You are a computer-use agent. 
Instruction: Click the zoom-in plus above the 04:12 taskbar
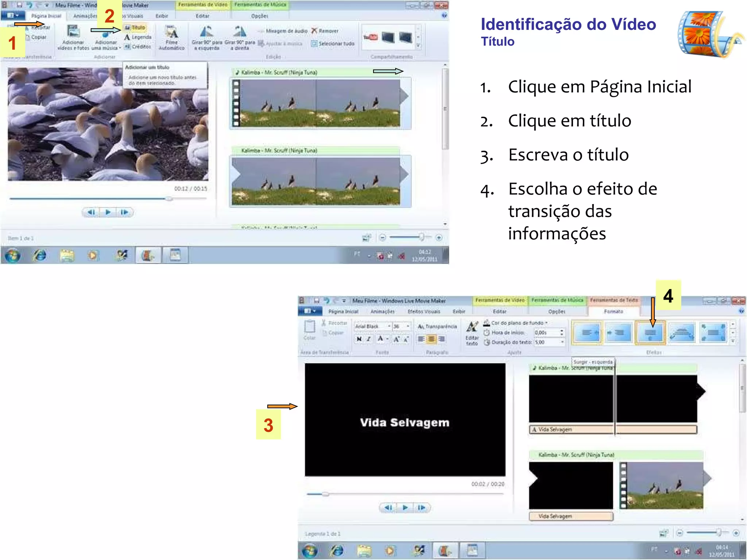(439, 238)
